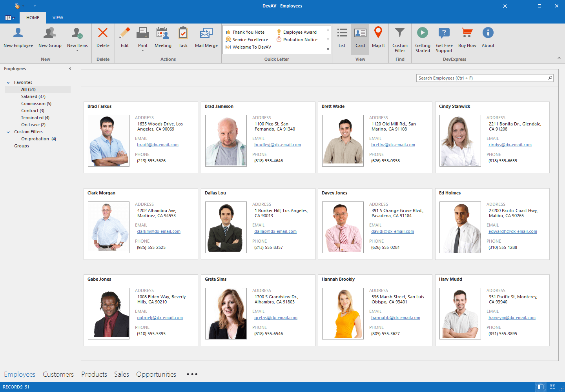This screenshot has width=565, height=392.
Task: Delete the selected employee record
Action: point(103,38)
